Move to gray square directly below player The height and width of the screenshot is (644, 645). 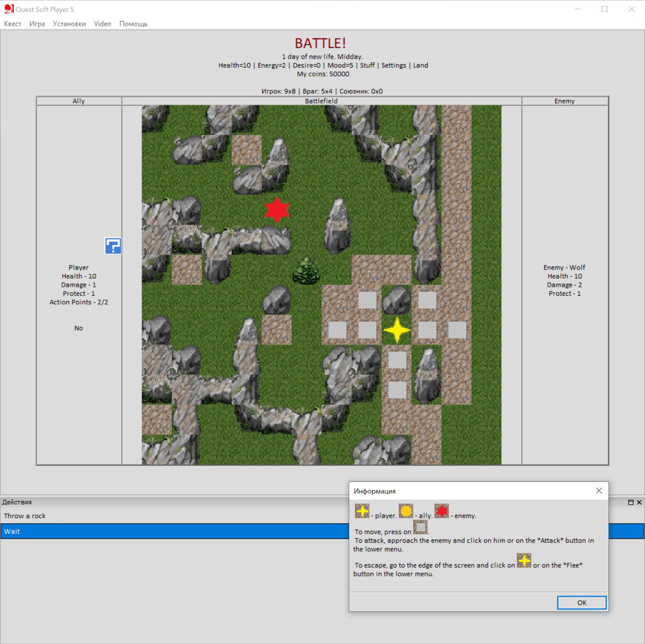click(x=397, y=360)
